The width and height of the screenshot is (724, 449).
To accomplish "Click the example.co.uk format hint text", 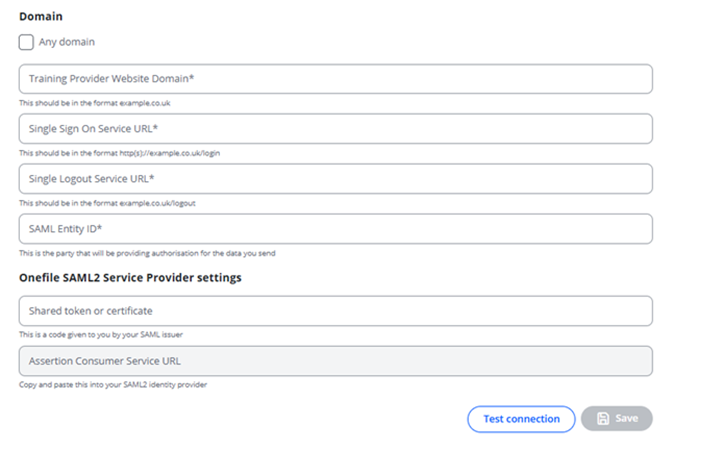I will pos(102,103).
